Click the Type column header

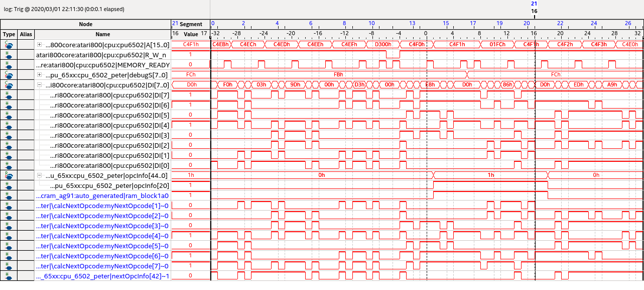(x=9, y=34)
